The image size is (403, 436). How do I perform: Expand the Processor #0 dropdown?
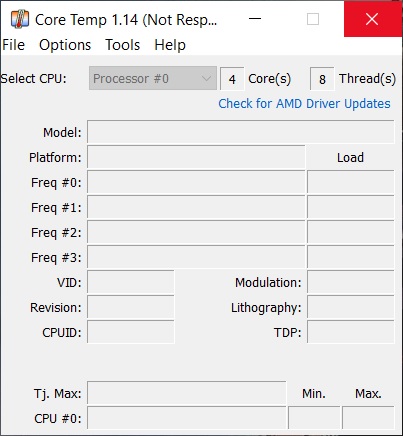coord(153,79)
